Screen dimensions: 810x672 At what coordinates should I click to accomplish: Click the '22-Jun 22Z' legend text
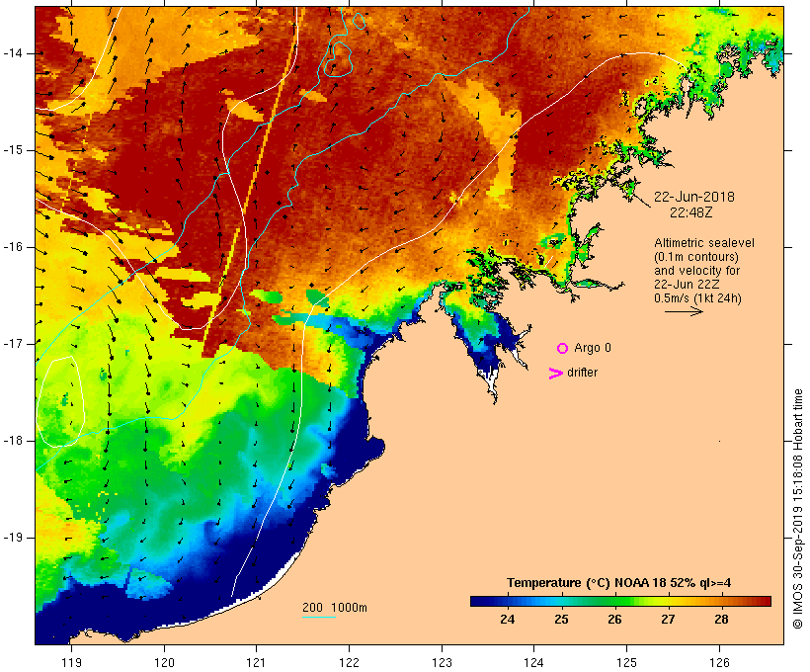pos(688,285)
